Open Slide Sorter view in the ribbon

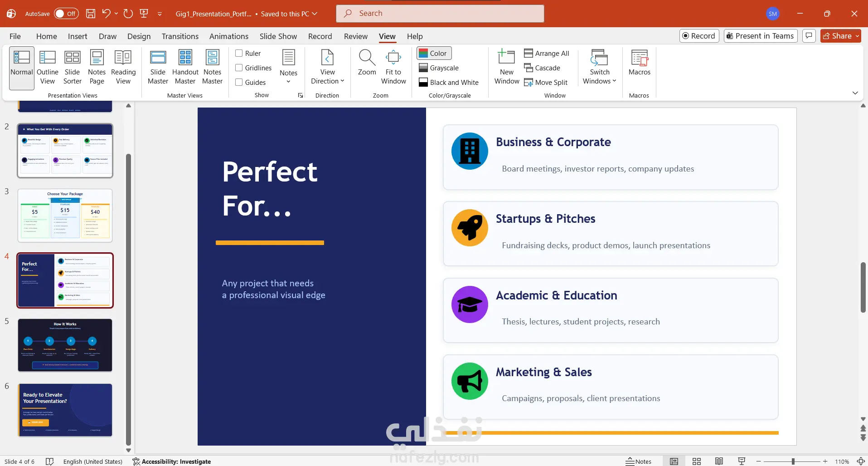pos(73,68)
